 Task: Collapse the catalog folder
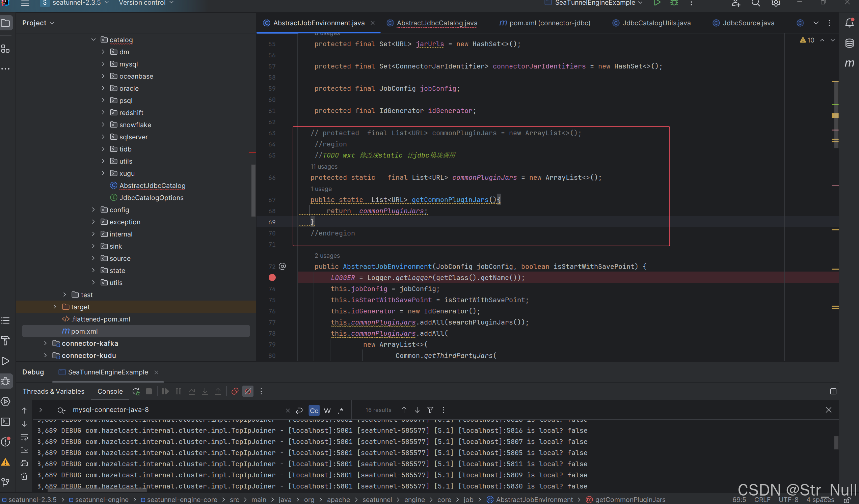click(x=93, y=40)
